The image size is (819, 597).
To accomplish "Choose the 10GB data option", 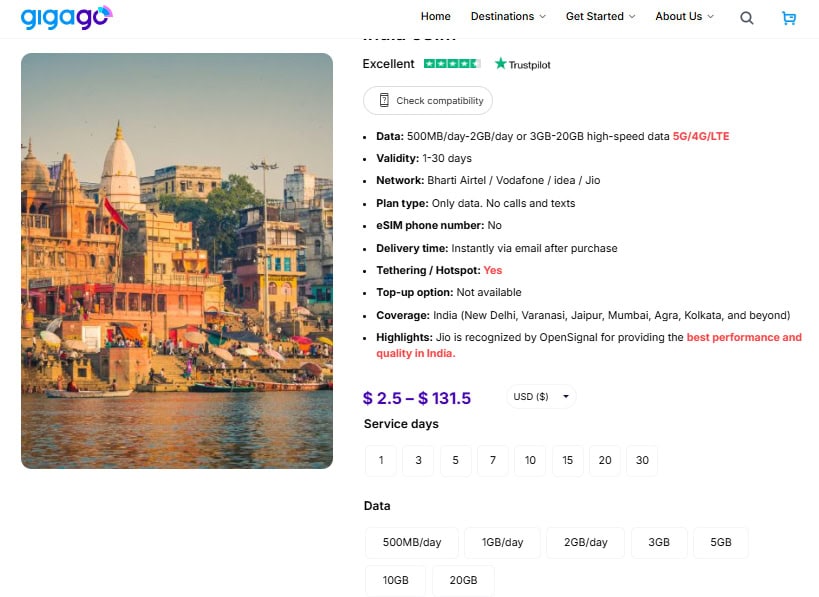I will click(395, 580).
